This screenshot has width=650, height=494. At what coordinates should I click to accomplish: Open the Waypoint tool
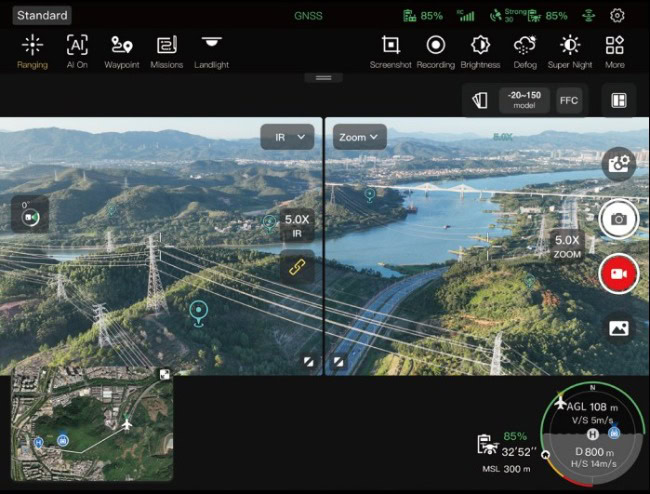[122, 51]
